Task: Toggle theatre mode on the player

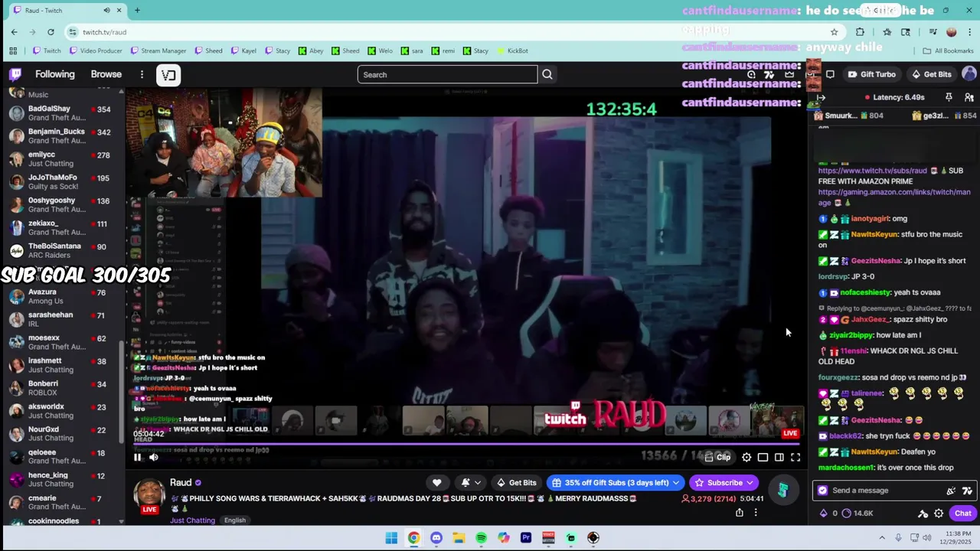Action: click(779, 458)
